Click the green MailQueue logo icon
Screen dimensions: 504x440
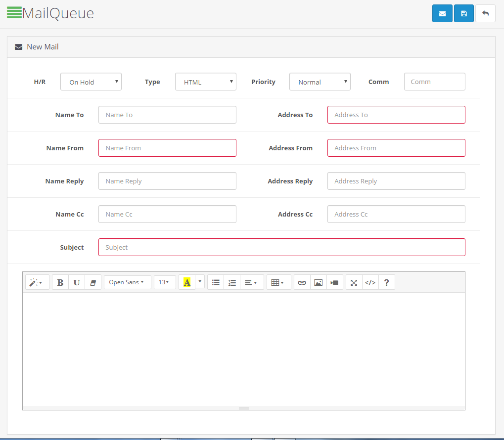(14, 12)
